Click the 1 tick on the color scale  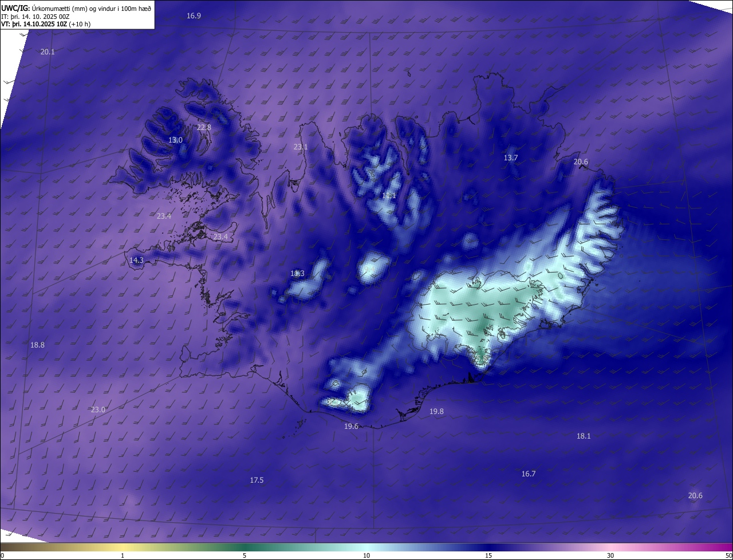click(x=123, y=555)
